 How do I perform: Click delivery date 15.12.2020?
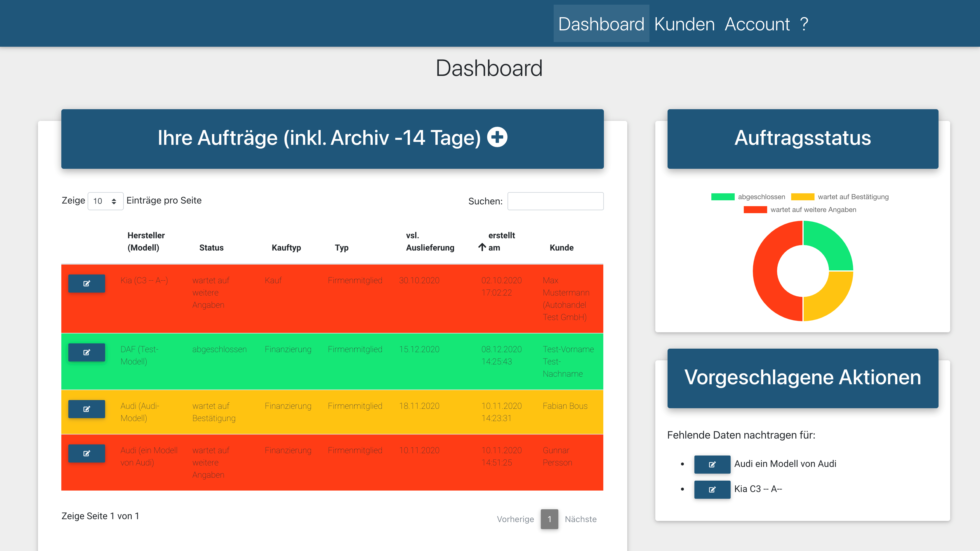(x=419, y=349)
